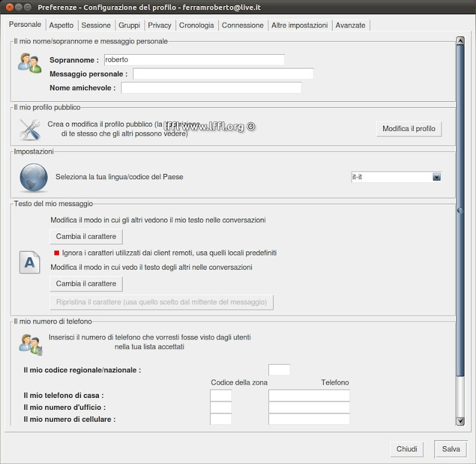Select the Avanzate tab
476x464 pixels.
click(350, 25)
